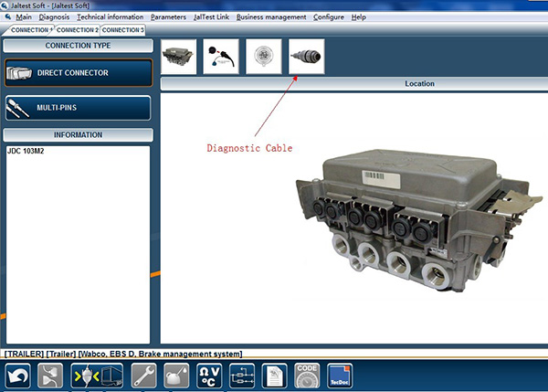Open the Configure menu
Image resolution: width=548 pixels, height=392 pixels.
(x=329, y=17)
